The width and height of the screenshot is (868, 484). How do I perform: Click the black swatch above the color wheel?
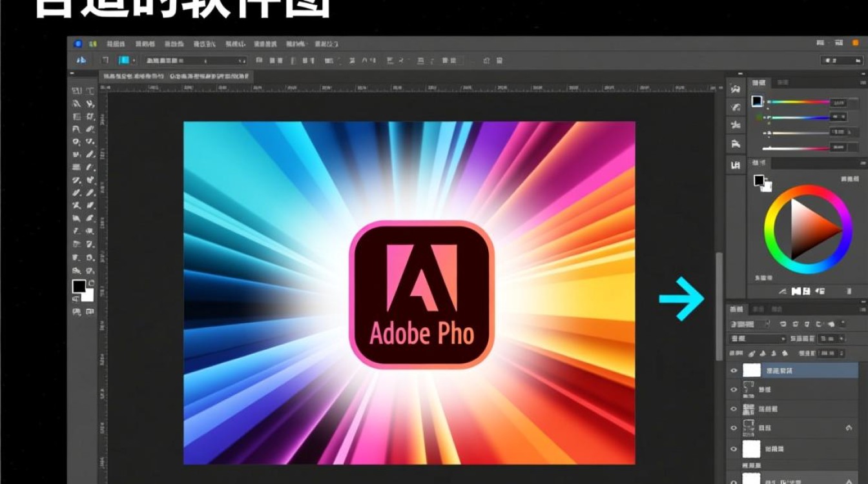point(759,181)
